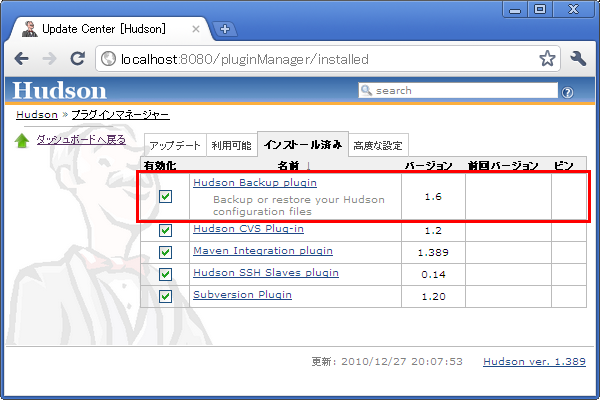Click the Hudson breadcrumb link
The height and width of the screenshot is (400, 600).
coord(37,114)
